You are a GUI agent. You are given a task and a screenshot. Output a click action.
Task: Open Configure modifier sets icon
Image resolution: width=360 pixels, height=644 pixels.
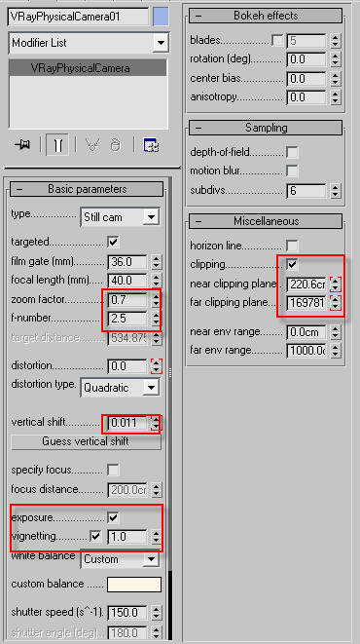coord(151,145)
